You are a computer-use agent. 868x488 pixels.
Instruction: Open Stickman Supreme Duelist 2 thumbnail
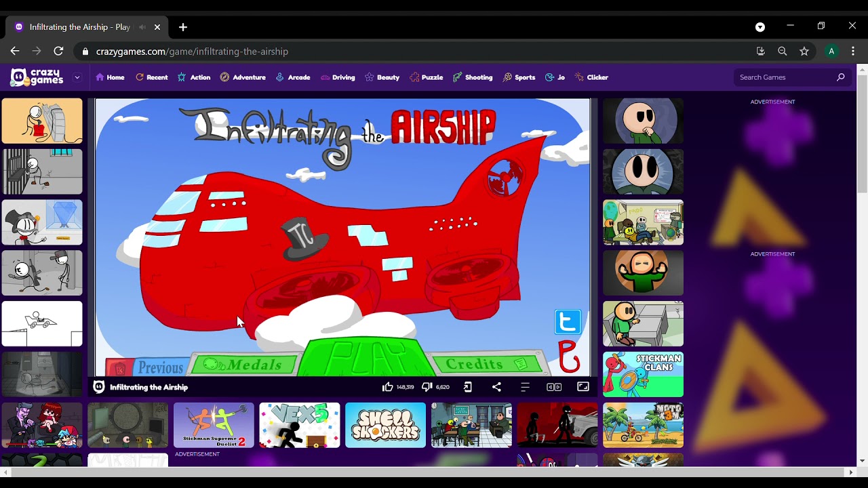(x=214, y=425)
